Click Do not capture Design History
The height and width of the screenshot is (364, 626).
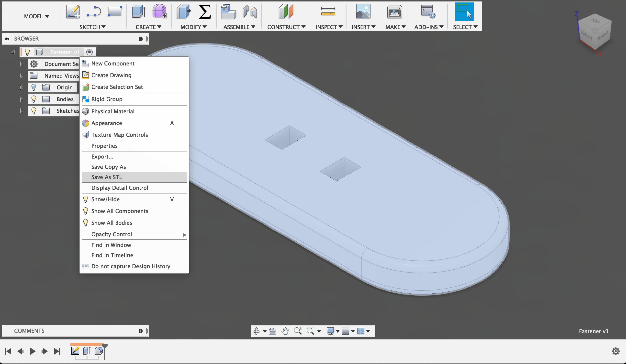coord(131,266)
